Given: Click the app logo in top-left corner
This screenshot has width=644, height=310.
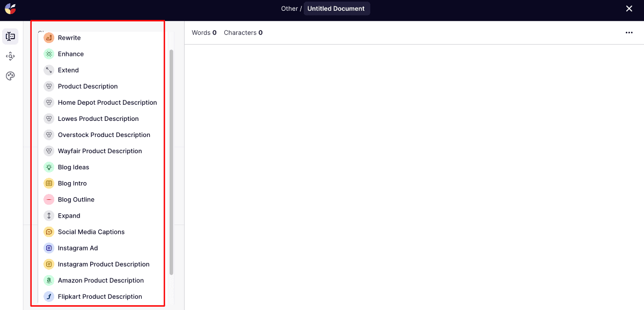Looking at the screenshot, I should 10,9.
